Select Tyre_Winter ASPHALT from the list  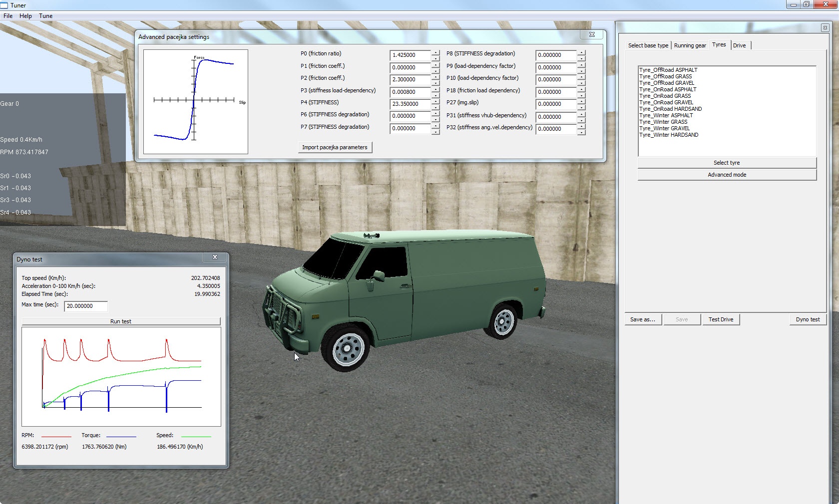pyautogui.click(x=666, y=115)
